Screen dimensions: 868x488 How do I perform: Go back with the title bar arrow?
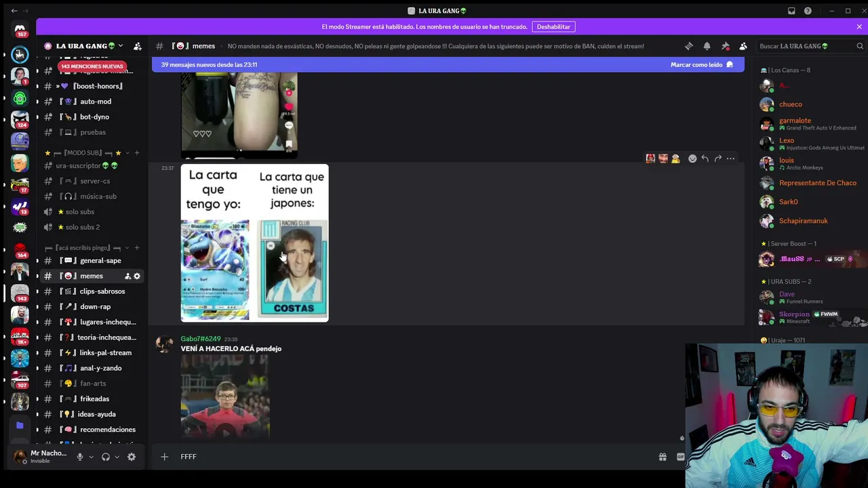tap(14, 11)
